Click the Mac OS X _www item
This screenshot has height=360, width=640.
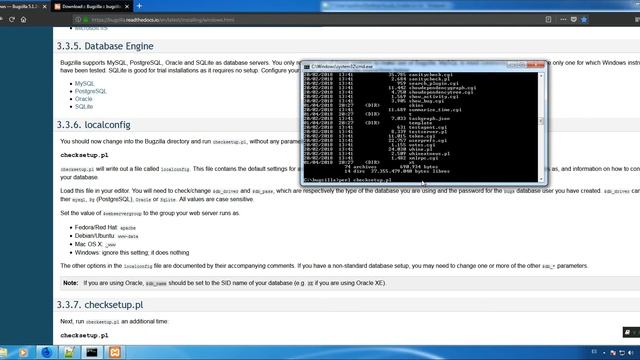96,244
